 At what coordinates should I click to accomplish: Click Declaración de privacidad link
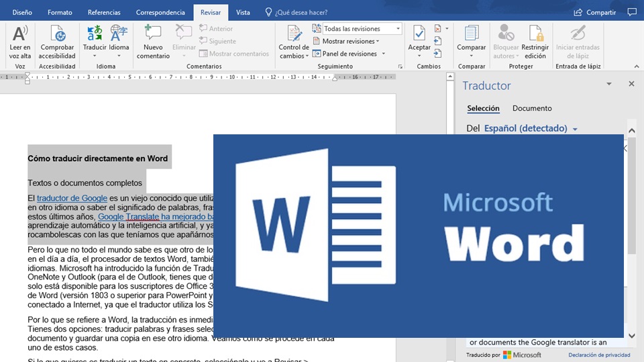pyautogui.click(x=599, y=355)
